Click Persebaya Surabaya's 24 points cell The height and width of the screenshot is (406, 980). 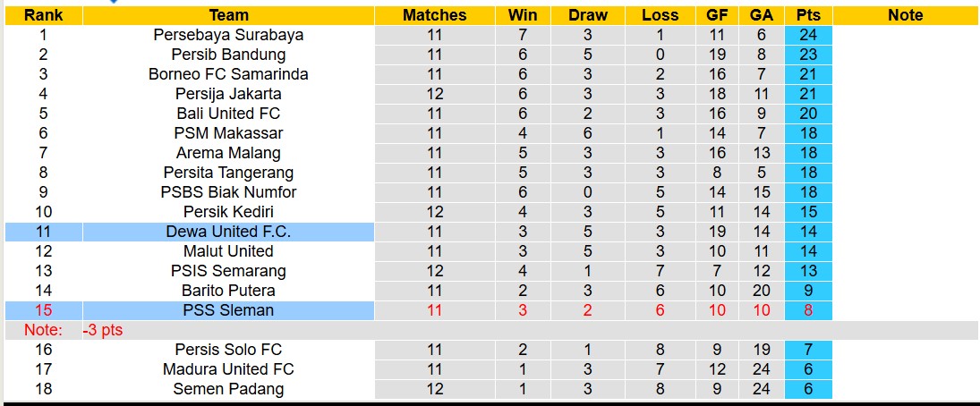(808, 35)
